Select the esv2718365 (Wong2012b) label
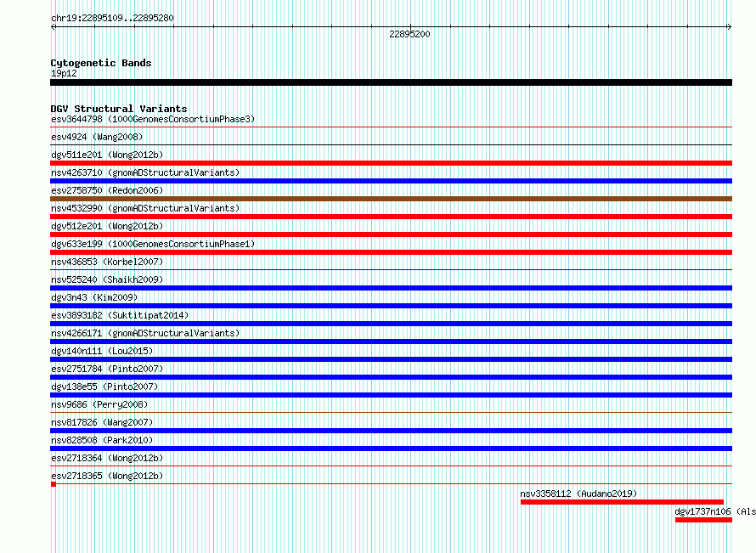The image size is (756, 553). [x=107, y=476]
